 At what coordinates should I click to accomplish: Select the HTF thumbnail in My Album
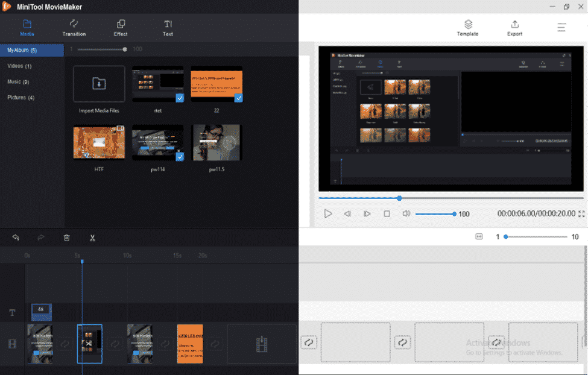coord(99,142)
